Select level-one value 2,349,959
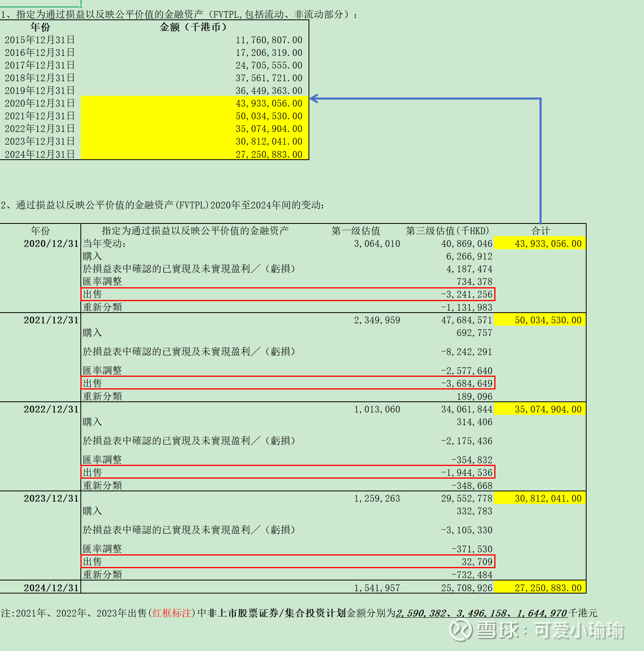Image resolution: width=644 pixels, height=651 pixels. tap(377, 320)
